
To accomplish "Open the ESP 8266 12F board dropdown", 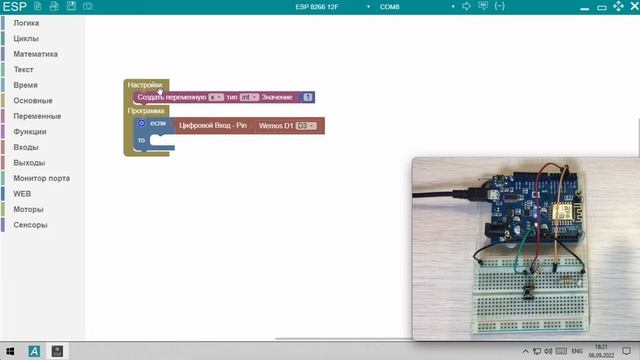I will [x=333, y=7].
